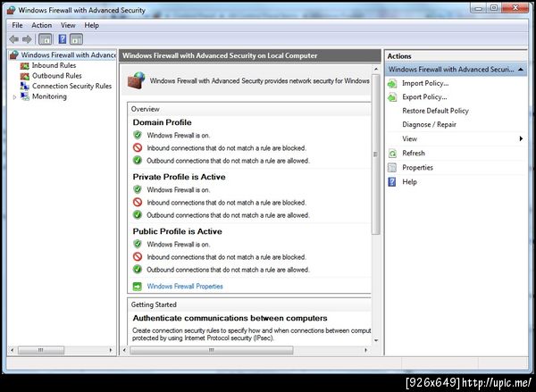The image size is (536, 392).
Task: Select Connection Security Rules tree item
Action: [71, 86]
